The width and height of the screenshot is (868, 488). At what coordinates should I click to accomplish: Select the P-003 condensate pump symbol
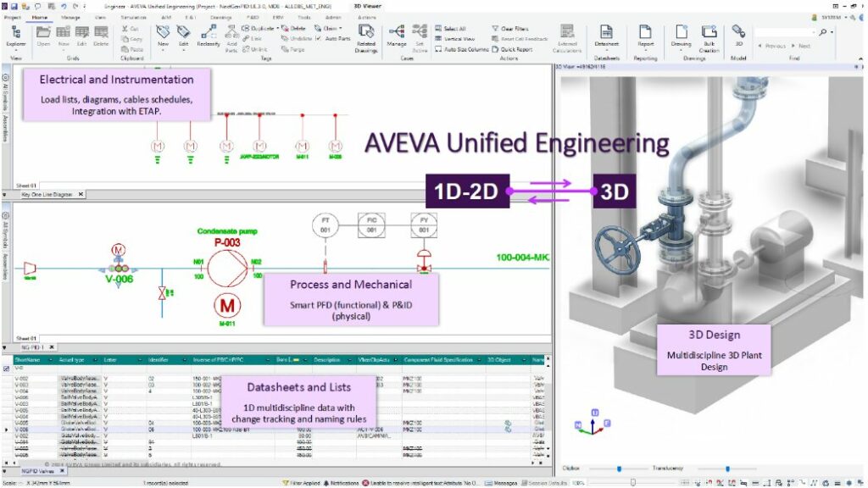click(x=227, y=269)
